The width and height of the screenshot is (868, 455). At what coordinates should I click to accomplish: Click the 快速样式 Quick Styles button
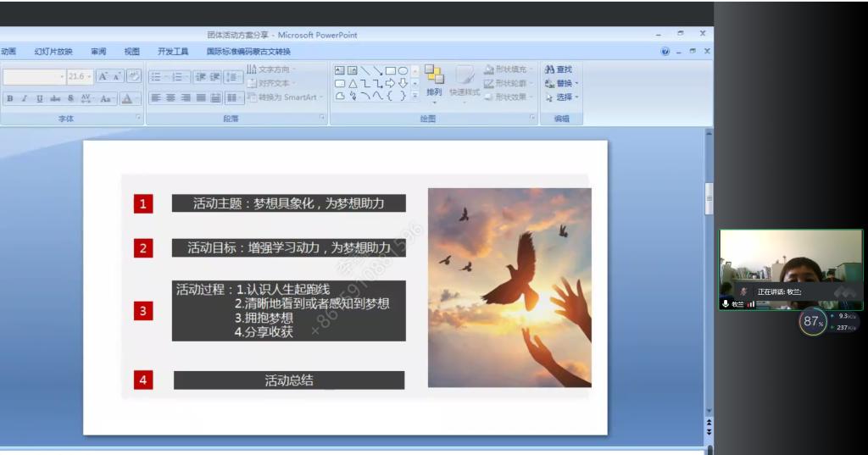pyautogui.click(x=464, y=82)
